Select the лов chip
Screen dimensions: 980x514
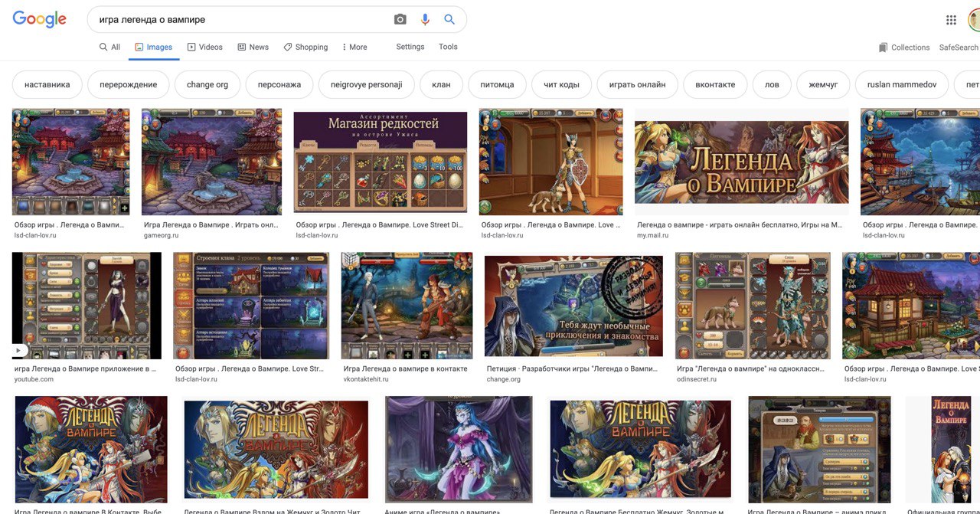point(772,85)
